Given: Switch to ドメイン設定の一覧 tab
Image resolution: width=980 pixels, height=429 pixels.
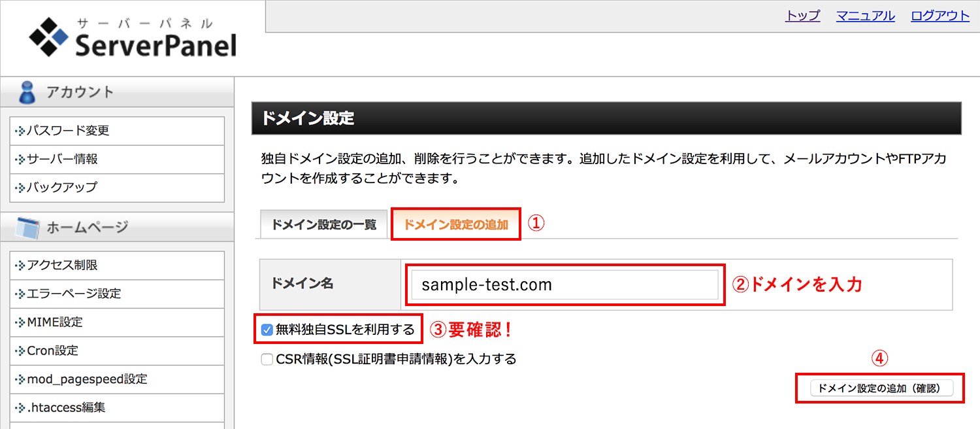Looking at the screenshot, I should click(x=324, y=224).
